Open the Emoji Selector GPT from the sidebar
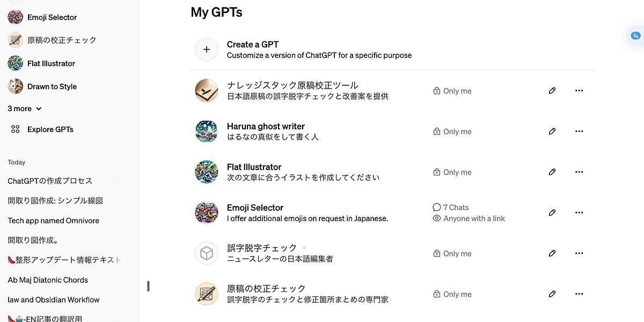This screenshot has width=644, height=322. (52, 17)
